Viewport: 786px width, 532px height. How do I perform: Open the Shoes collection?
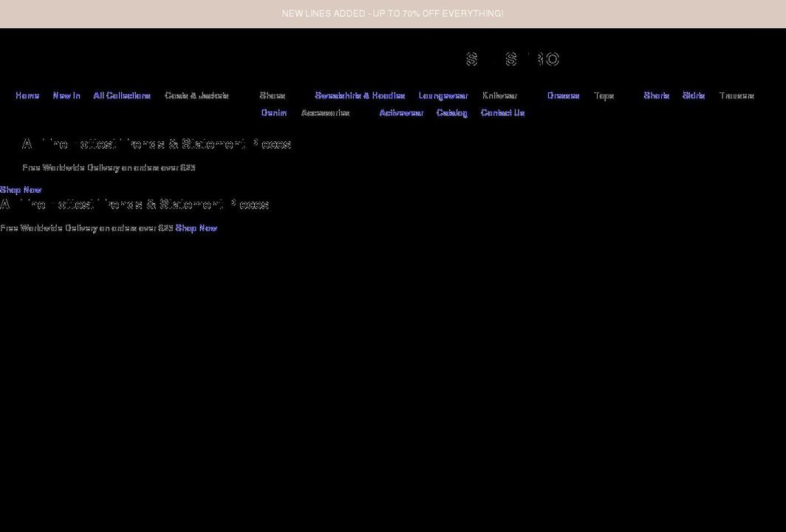coord(273,95)
